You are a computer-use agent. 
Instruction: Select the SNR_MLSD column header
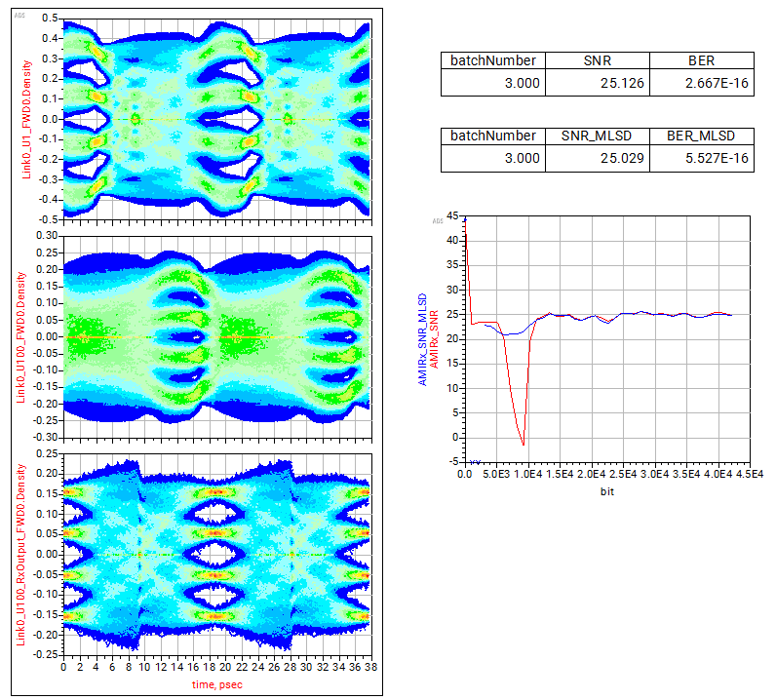click(597, 136)
